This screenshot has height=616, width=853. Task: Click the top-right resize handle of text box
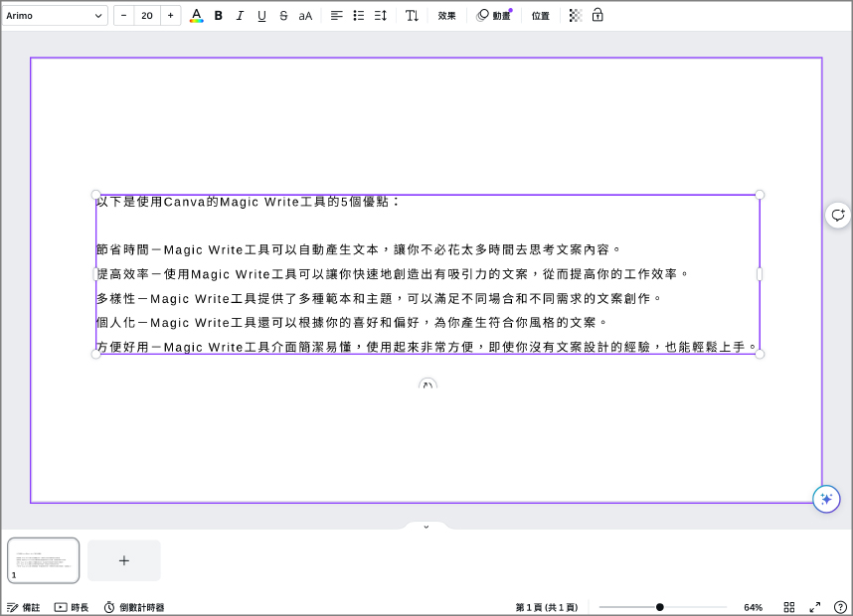(760, 195)
